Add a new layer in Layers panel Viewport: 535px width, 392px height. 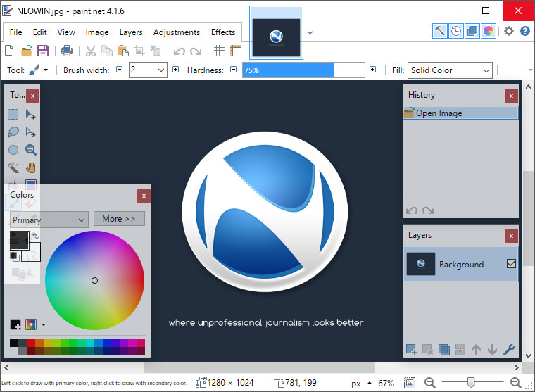411,350
